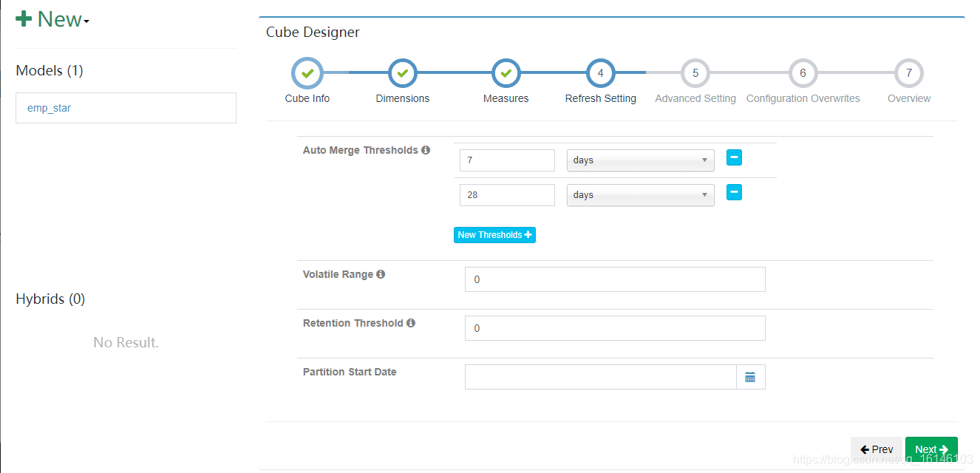
Task: Show info for Volatile Range
Action: point(381,274)
